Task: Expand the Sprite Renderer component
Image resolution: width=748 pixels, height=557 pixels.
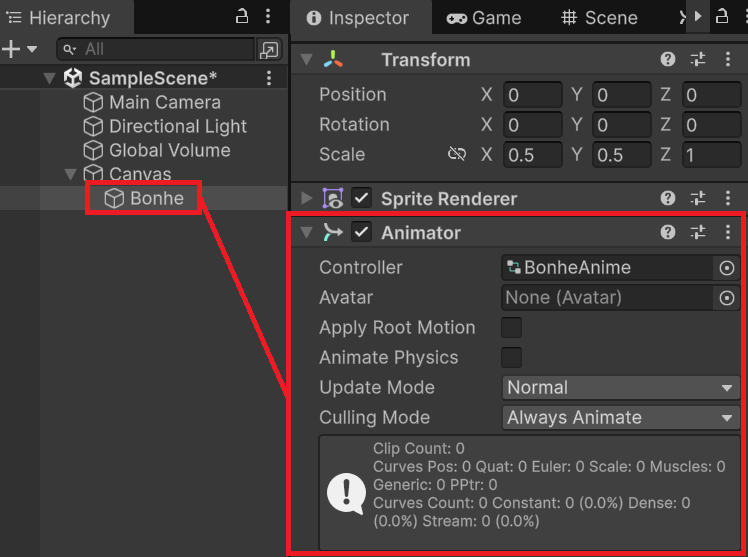Action: point(306,199)
